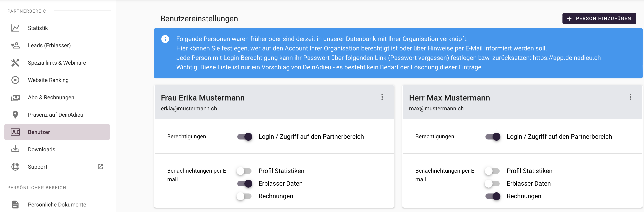
Task: Click the Speziallinks & Webinare tools icon
Action: [15, 63]
